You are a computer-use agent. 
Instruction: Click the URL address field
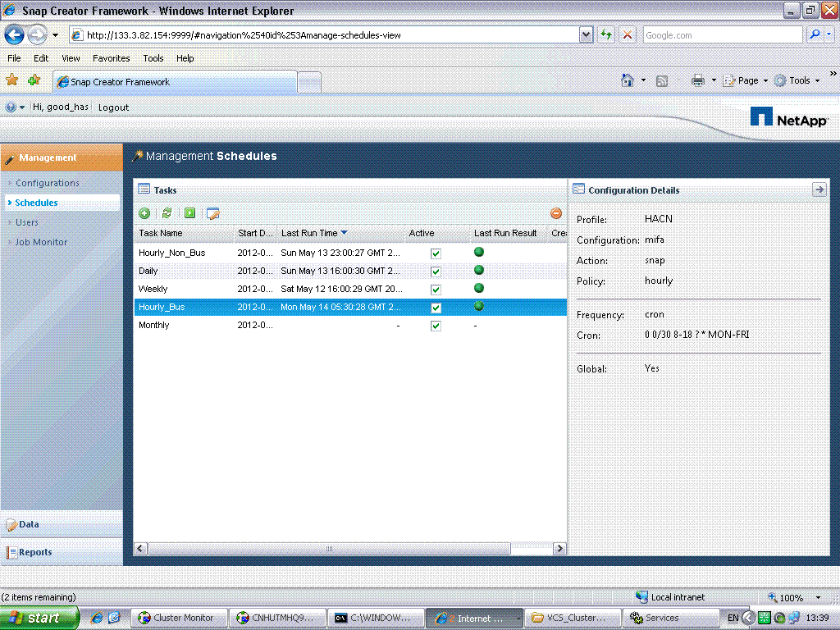[x=324, y=35]
